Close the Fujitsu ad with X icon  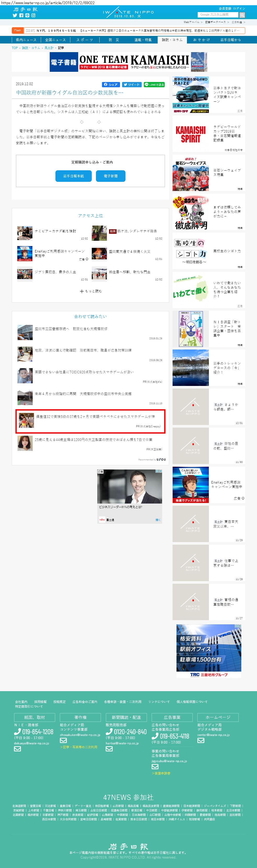[x=161, y=471]
